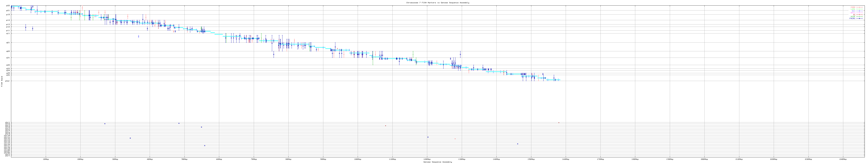Click the vertical FISH Band axis title

(x=2, y=81)
